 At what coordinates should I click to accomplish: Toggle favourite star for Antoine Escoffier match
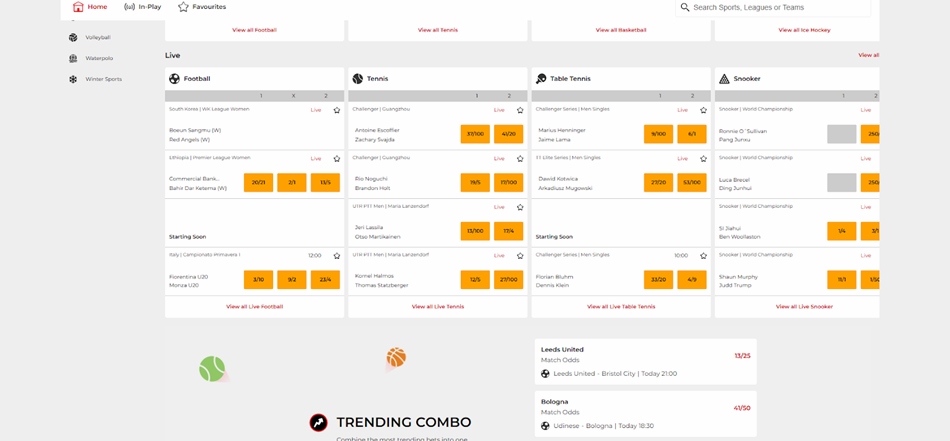(520, 110)
